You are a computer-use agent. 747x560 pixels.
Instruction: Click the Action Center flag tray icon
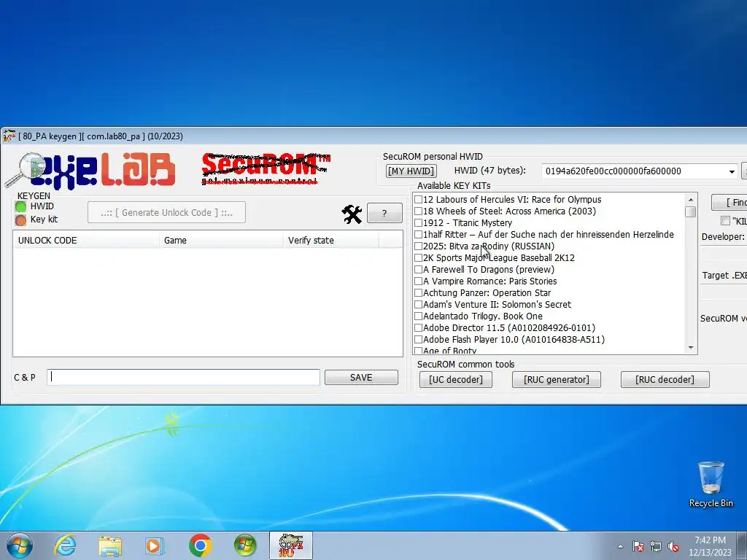638,546
